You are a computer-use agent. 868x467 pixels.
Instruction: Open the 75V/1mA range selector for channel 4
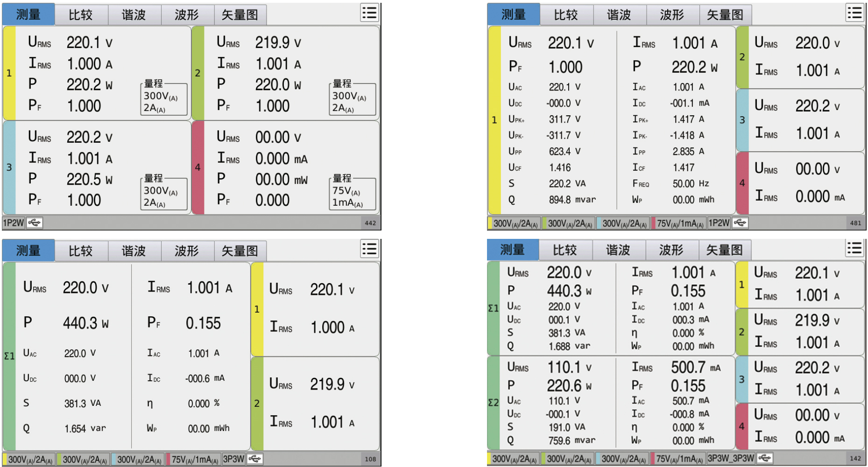pos(352,194)
